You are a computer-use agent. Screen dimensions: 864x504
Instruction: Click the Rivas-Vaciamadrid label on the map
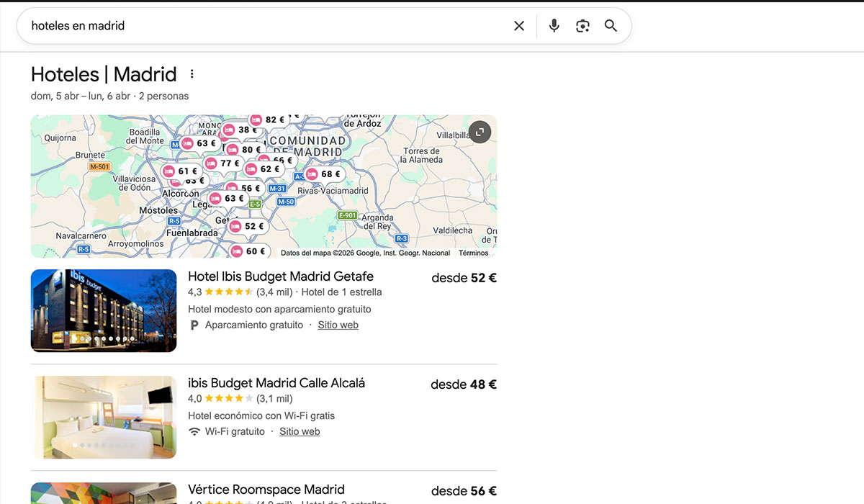pyautogui.click(x=333, y=191)
